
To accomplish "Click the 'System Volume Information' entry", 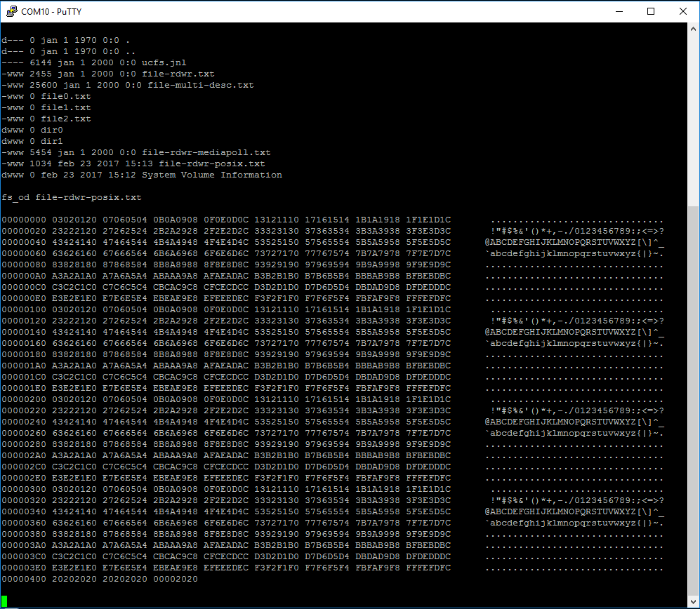I will click(x=211, y=175).
